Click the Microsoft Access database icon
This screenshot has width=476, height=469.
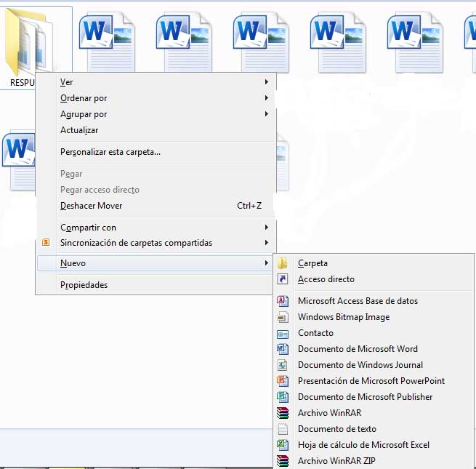(282, 301)
